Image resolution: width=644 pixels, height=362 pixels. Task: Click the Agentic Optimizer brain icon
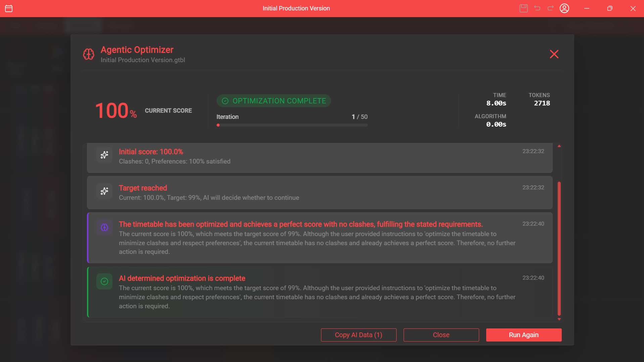[89, 54]
